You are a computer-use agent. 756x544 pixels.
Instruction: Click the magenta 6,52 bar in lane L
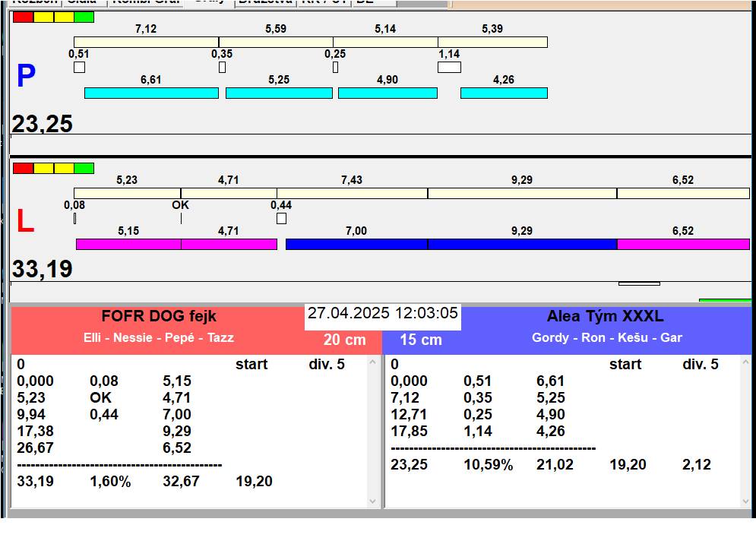pyautogui.click(x=682, y=244)
